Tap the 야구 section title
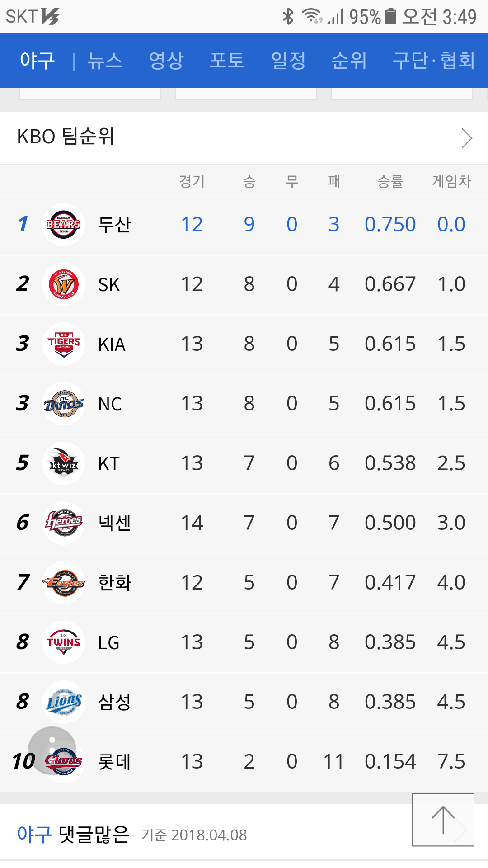Screen dimensions: 488x868 pos(37,61)
